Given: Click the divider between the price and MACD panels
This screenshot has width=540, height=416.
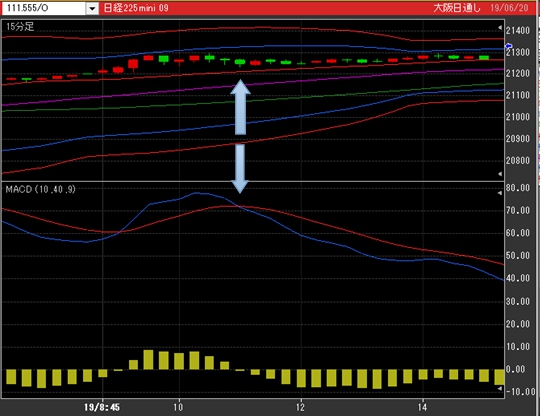Looking at the screenshot, I should point(253,181).
